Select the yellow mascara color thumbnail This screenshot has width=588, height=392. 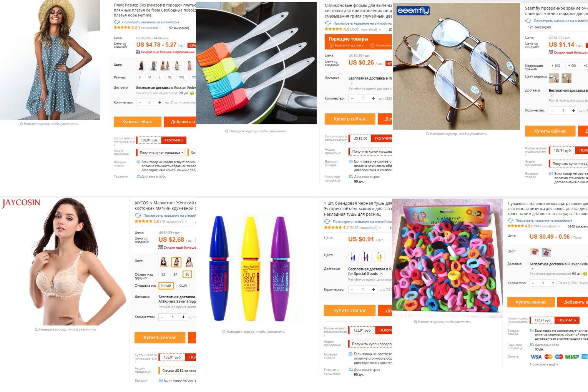[x=379, y=256]
